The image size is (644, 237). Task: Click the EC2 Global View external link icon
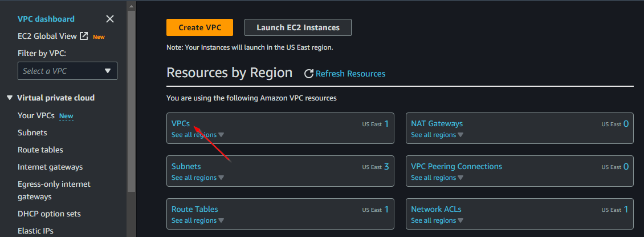point(84,36)
